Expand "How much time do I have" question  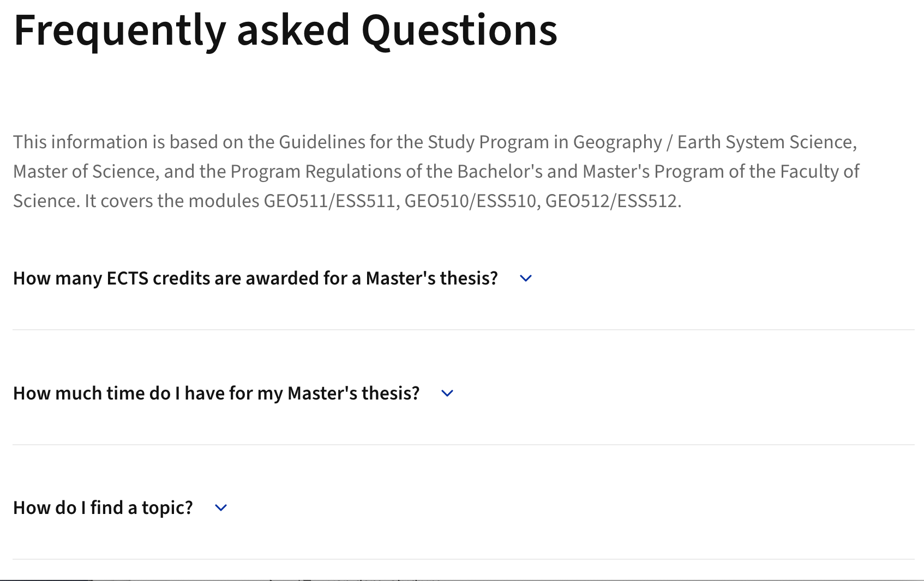click(x=216, y=394)
